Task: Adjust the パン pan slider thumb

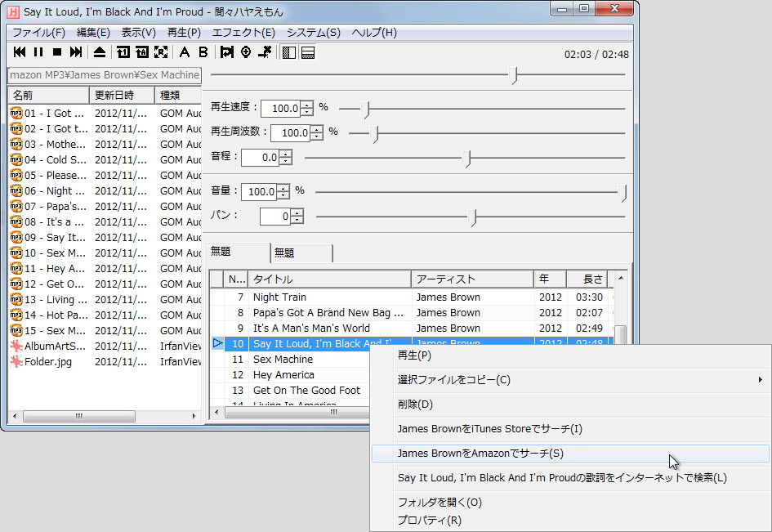Action: click(473, 217)
